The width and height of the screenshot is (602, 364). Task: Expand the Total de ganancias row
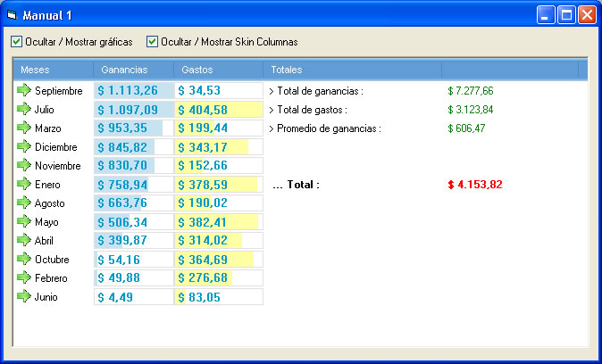tap(272, 91)
